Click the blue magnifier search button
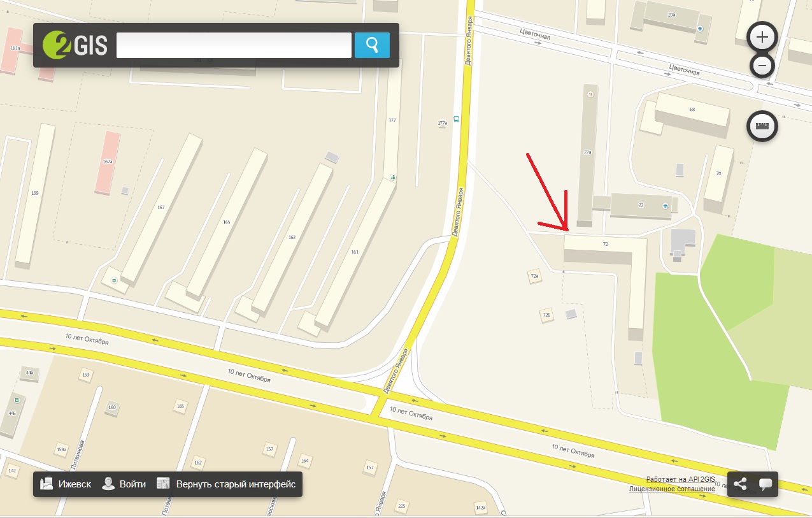Screen dimensions: 812x518 pyautogui.click(x=372, y=45)
